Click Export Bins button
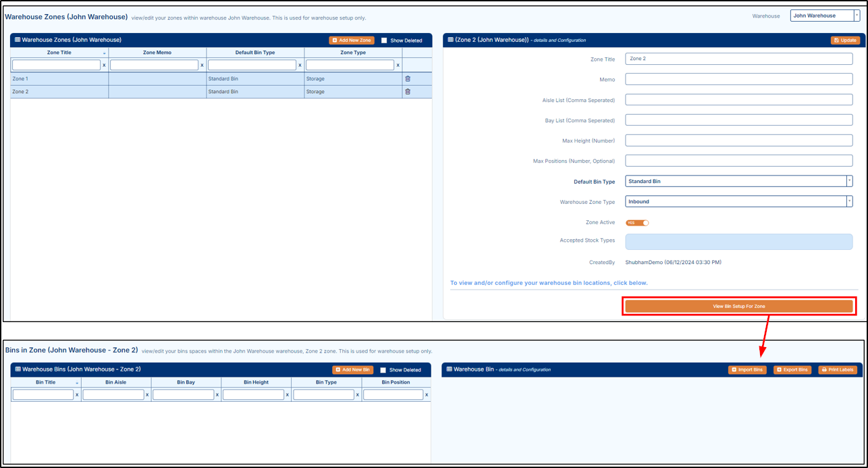Screen dimensions: 868x468 (x=792, y=370)
